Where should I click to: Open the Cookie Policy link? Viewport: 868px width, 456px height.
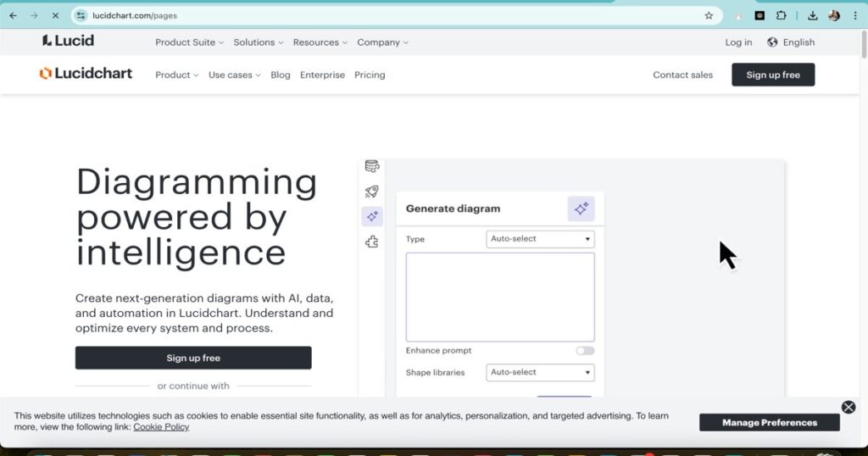[161, 426]
